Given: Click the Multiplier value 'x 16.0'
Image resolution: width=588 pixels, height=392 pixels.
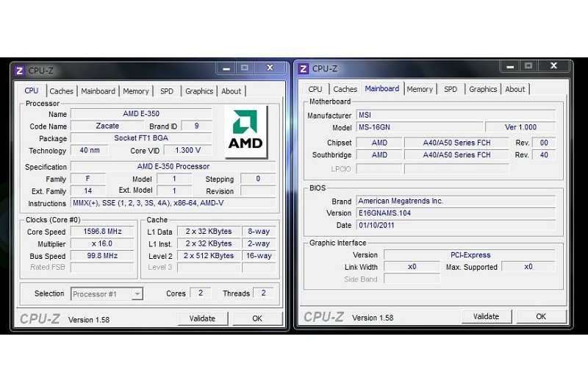Looking at the screenshot, I should click(102, 244).
